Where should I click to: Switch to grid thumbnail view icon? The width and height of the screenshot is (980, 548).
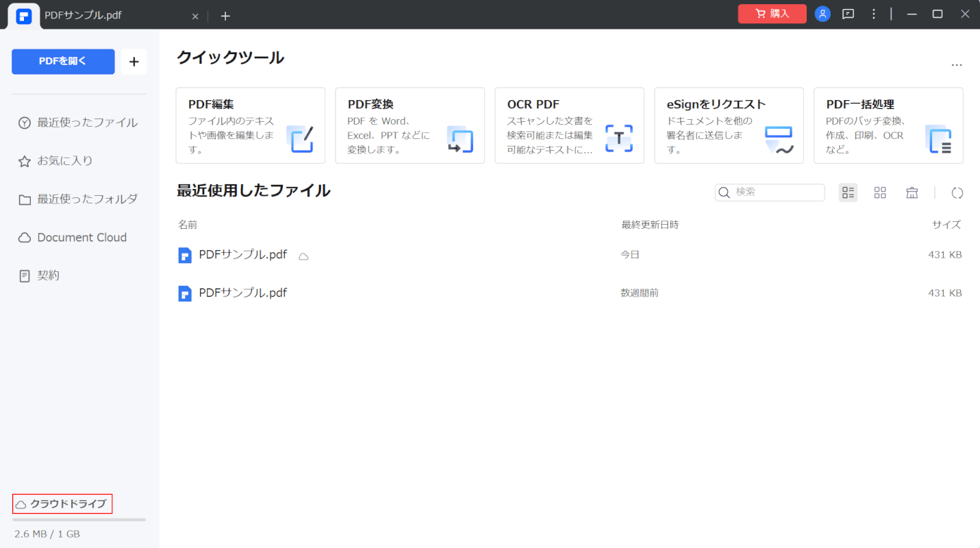(x=880, y=192)
